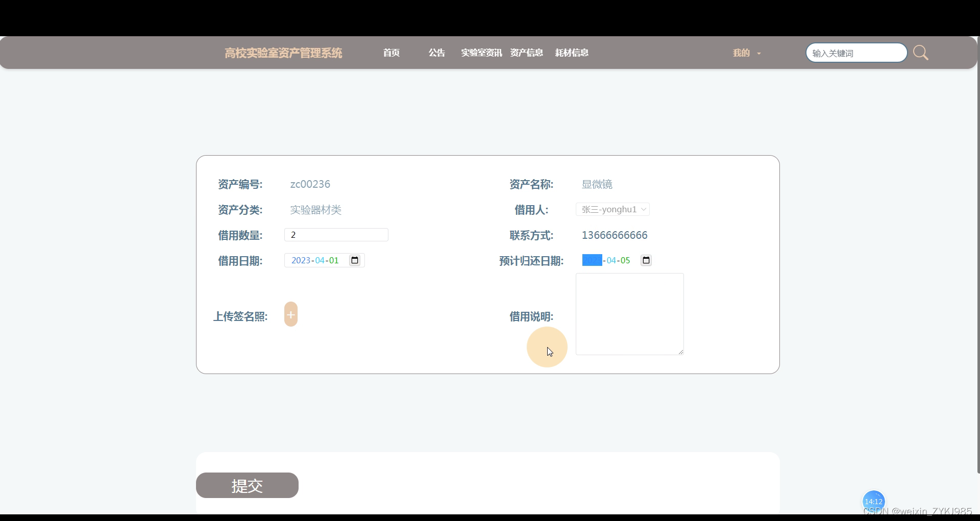980x521 pixels.
Task: Click the asset name 显微镜
Action: (x=597, y=184)
